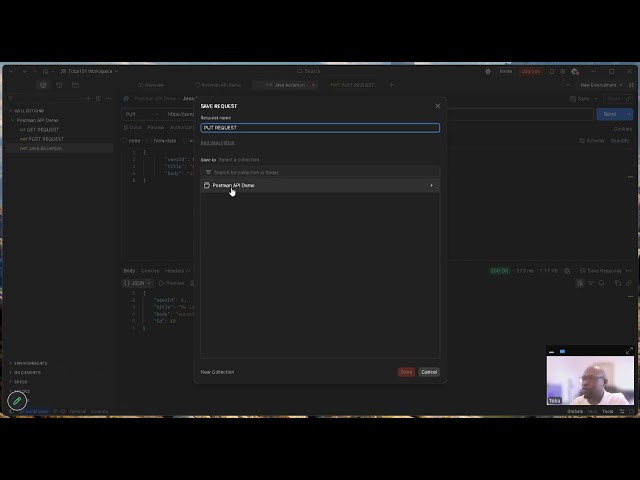
Task: Click the red Upgrade button
Action: (x=531, y=71)
